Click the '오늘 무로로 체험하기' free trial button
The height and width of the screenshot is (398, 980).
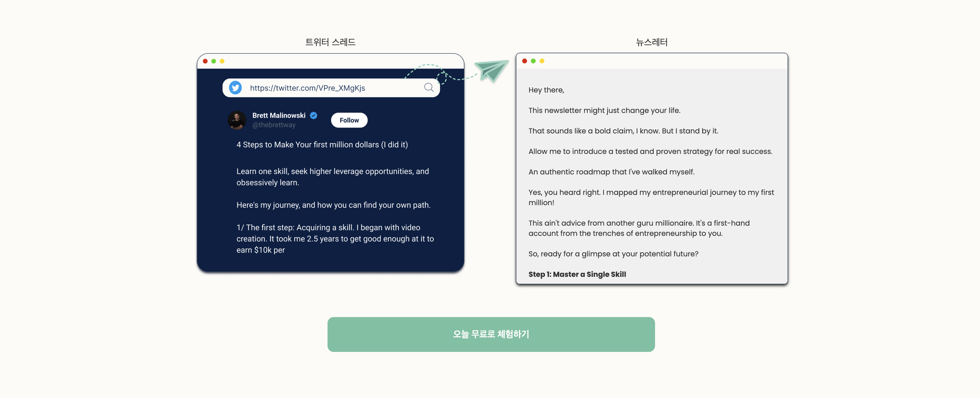491,334
